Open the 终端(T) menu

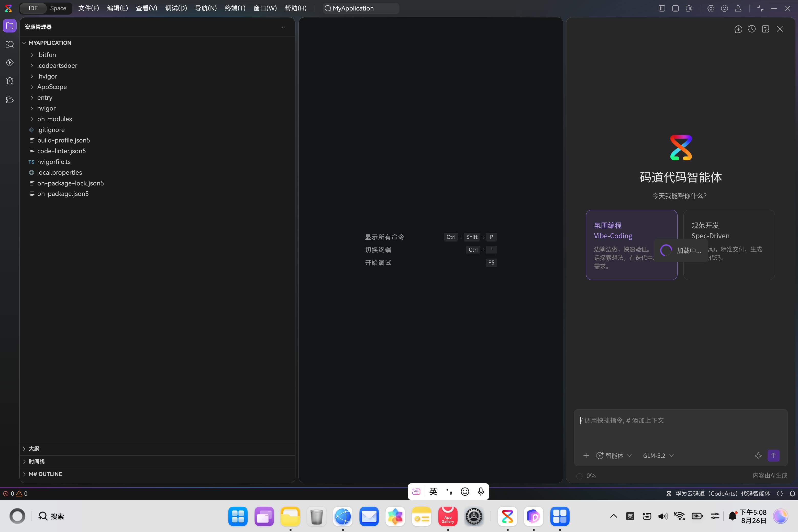click(235, 8)
